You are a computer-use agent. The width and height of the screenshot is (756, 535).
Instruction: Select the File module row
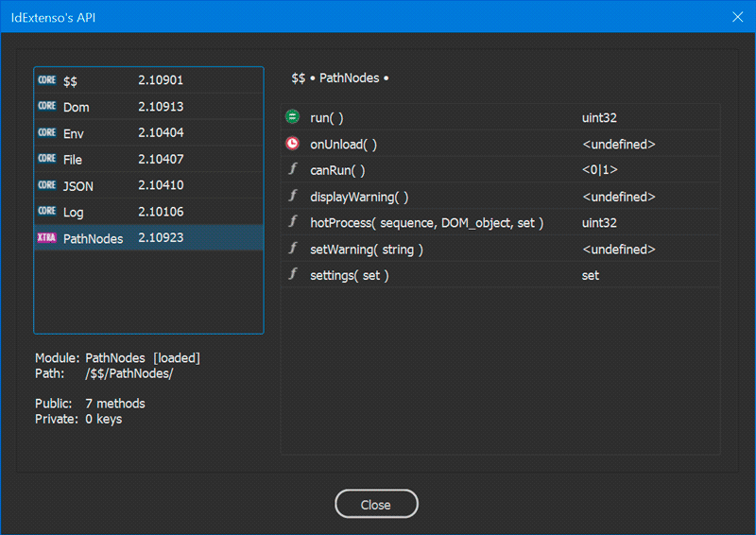point(73,160)
